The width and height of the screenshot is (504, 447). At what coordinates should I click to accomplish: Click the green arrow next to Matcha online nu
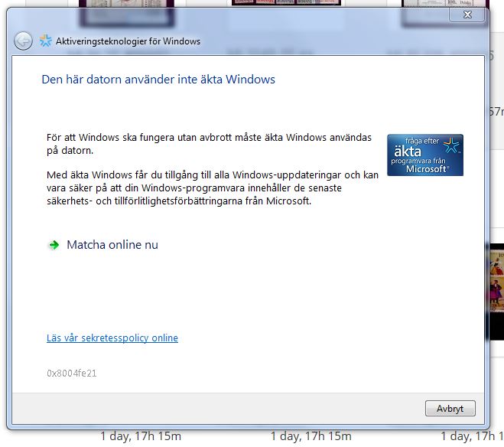[54, 245]
